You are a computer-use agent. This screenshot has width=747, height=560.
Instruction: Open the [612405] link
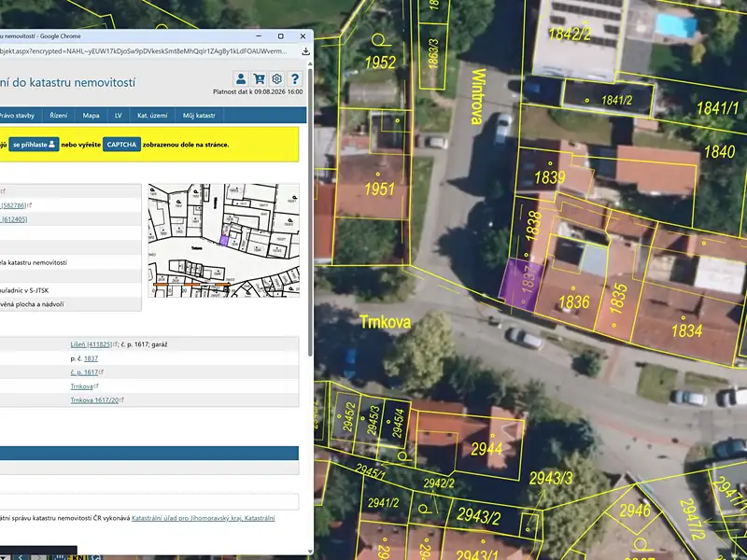14,219
